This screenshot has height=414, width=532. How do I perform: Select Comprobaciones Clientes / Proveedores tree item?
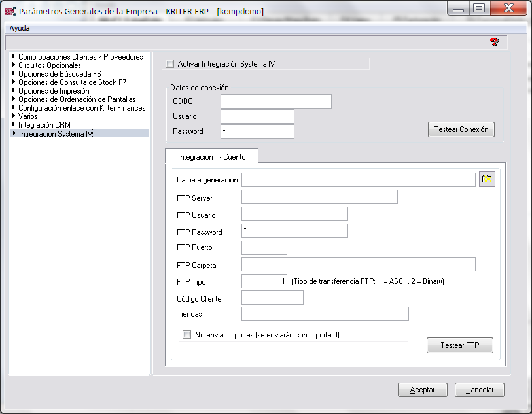80,57
